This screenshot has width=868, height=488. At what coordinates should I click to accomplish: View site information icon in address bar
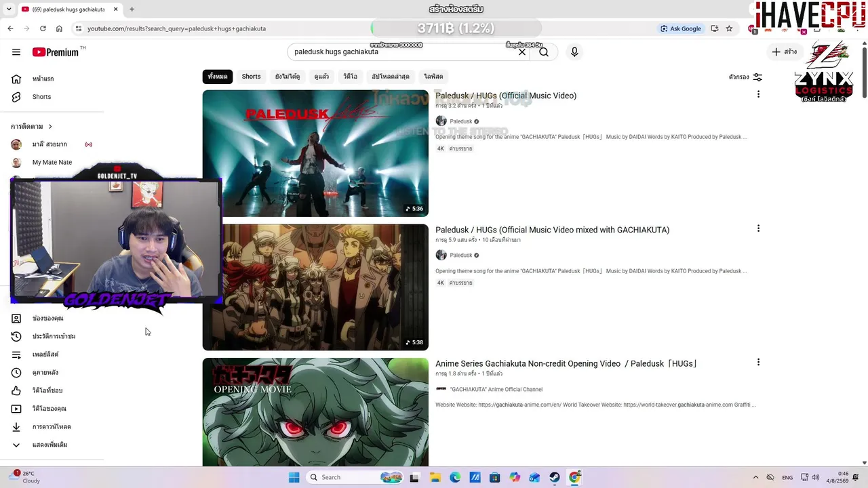[79, 28]
